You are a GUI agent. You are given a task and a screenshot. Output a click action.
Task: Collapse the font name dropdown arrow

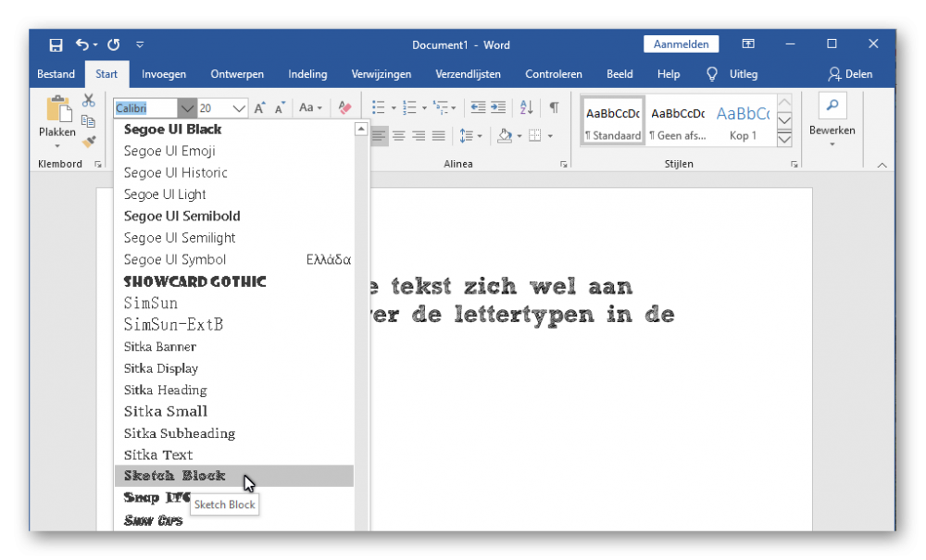187,108
